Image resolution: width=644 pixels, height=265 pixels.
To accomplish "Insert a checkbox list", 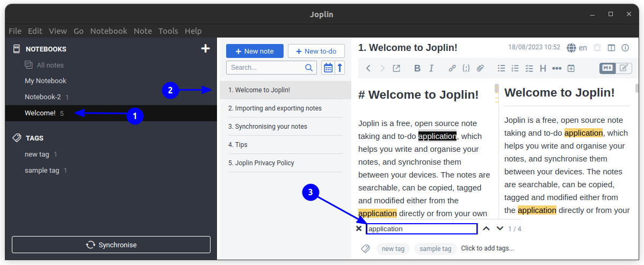I will click(529, 69).
